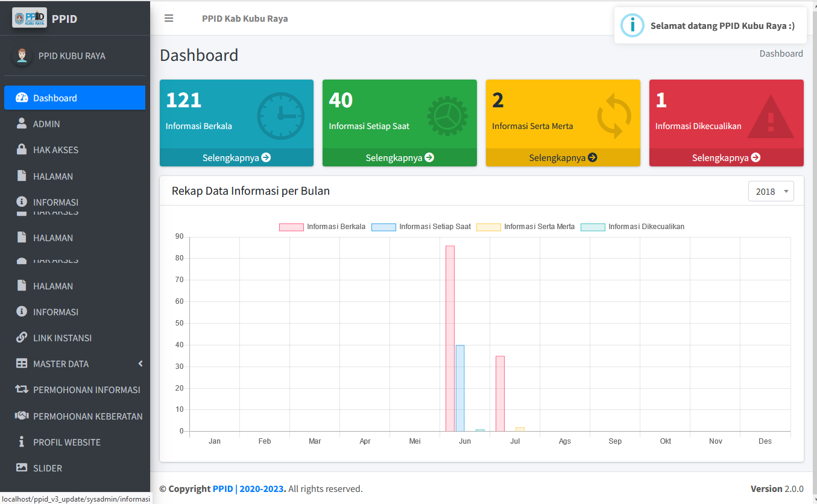817x504 pixels.
Task: Click the PPID KUBU RAYA user avatar
Action: (22, 56)
